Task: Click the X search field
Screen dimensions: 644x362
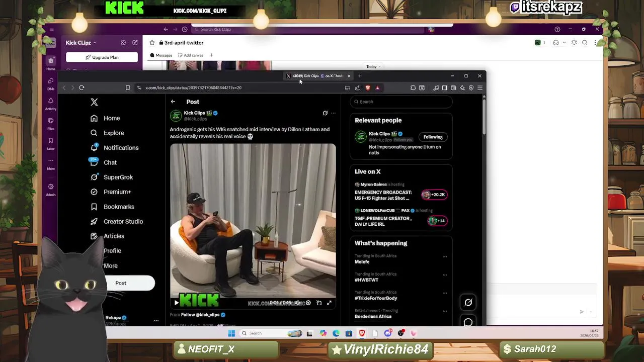Action: [x=401, y=102]
